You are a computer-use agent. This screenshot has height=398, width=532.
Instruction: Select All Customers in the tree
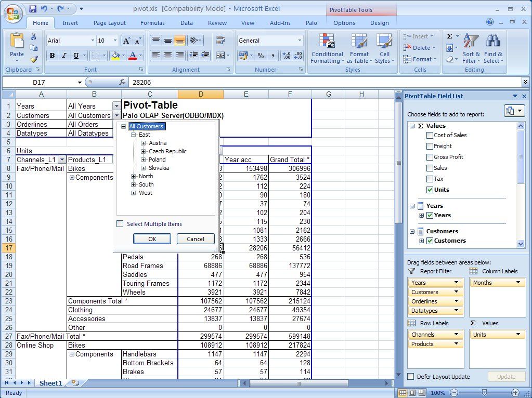146,126
